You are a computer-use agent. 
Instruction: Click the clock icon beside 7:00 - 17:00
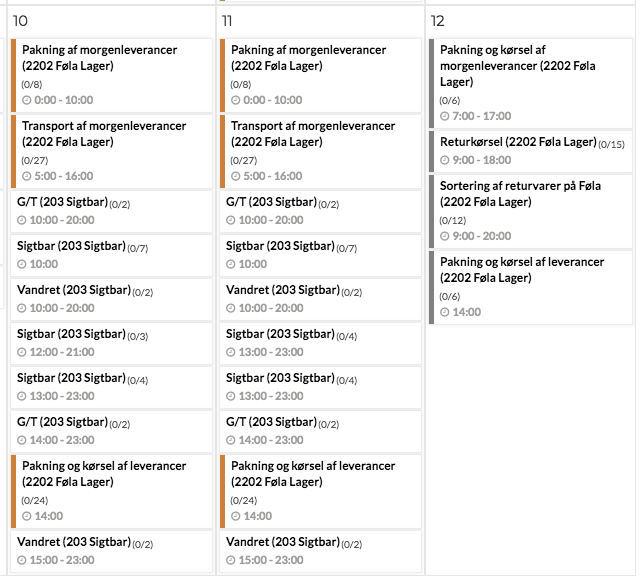(444, 116)
